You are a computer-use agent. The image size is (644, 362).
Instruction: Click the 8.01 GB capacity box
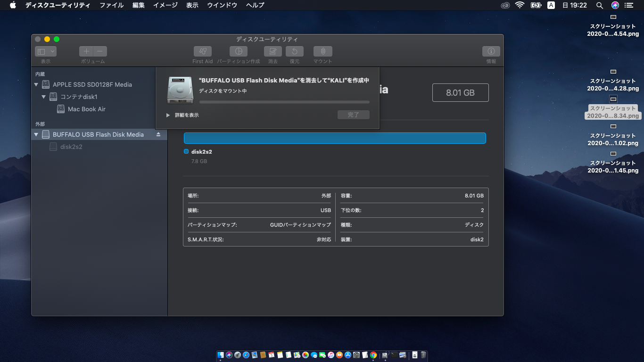tap(461, 93)
